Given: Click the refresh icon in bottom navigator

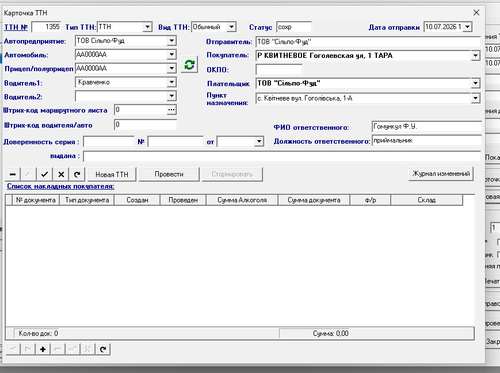Looking at the screenshot, I should [x=103, y=349].
